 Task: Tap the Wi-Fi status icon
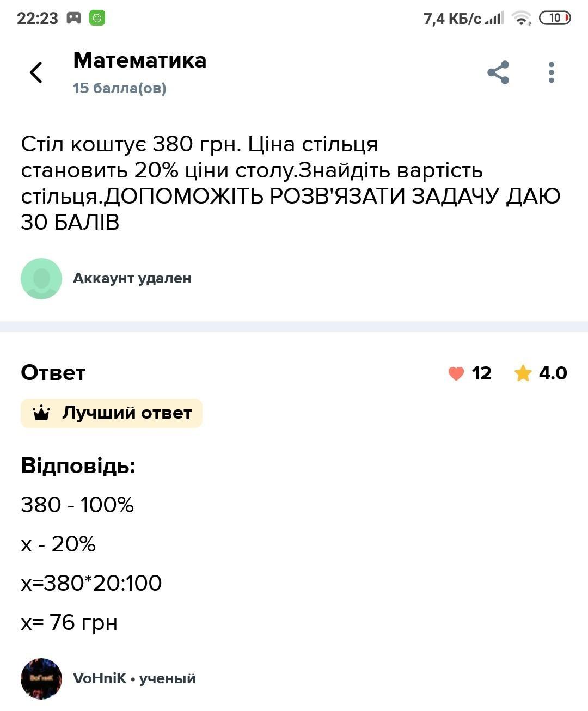point(522,19)
